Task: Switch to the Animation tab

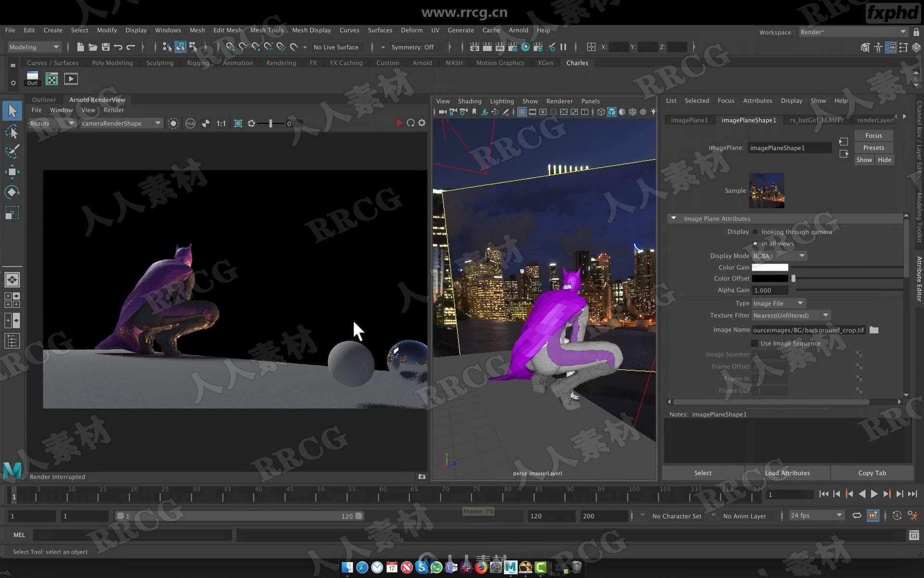Action: pyautogui.click(x=237, y=62)
